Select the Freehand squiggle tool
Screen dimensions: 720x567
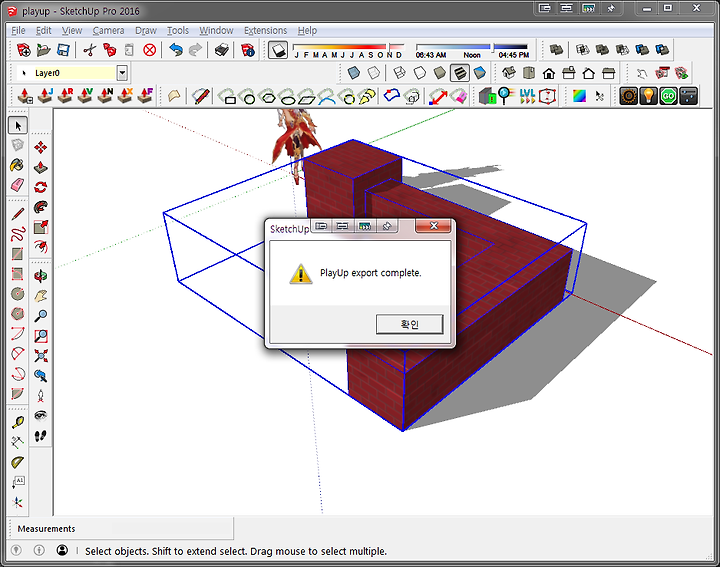click(18, 234)
